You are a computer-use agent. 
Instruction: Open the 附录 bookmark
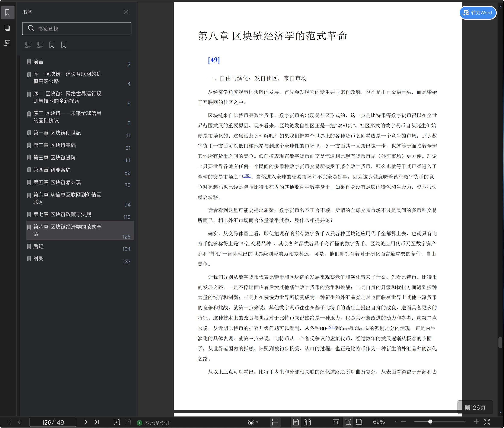(80, 259)
